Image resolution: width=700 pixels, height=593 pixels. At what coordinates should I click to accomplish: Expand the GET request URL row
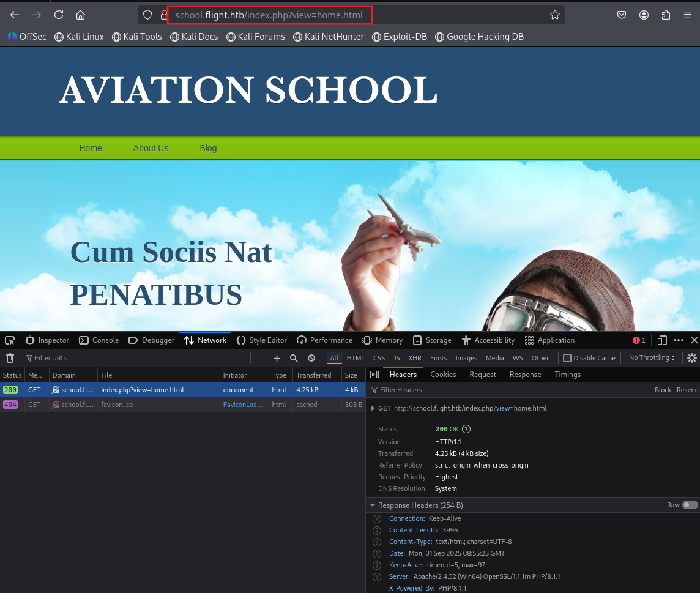(x=373, y=408)
